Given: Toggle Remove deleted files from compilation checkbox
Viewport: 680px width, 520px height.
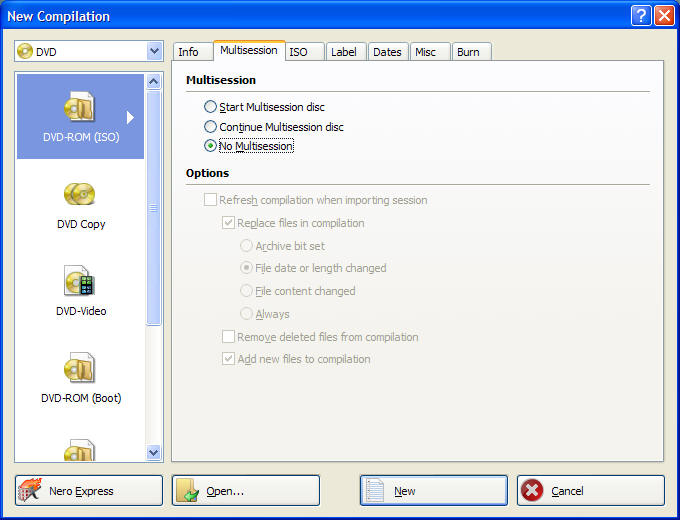Looking at the screenshot, I should click(229, 337).
